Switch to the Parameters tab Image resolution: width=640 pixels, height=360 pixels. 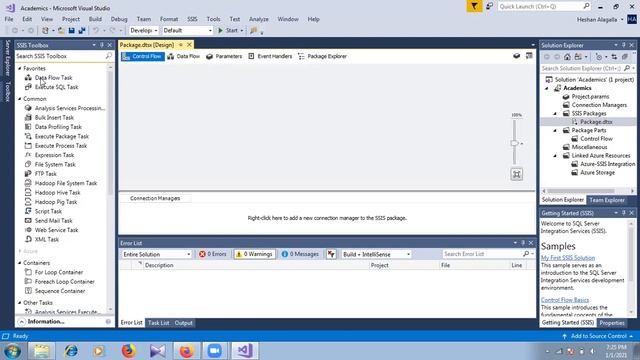pos(224,56)
